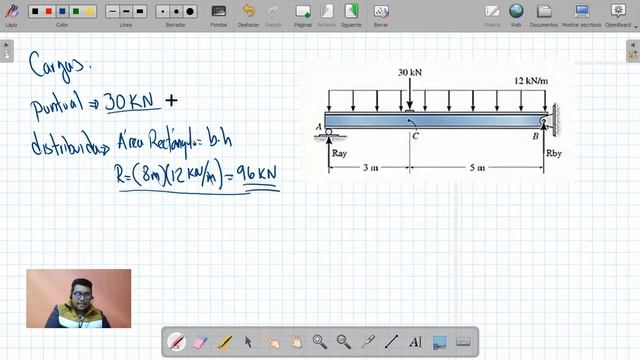Undo last stroke with Deshacer
Viewport: 640px width, 360px height.
(x=249, y=11)
